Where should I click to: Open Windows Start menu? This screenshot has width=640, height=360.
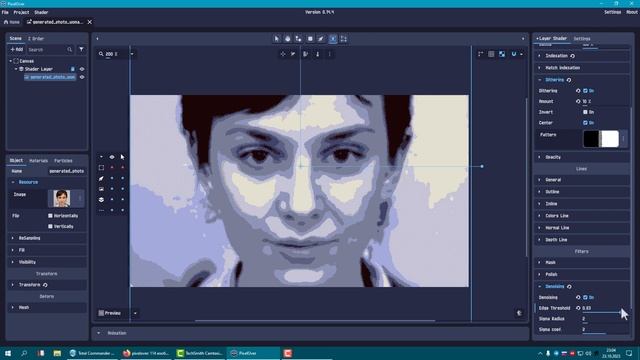coord(8,353)
